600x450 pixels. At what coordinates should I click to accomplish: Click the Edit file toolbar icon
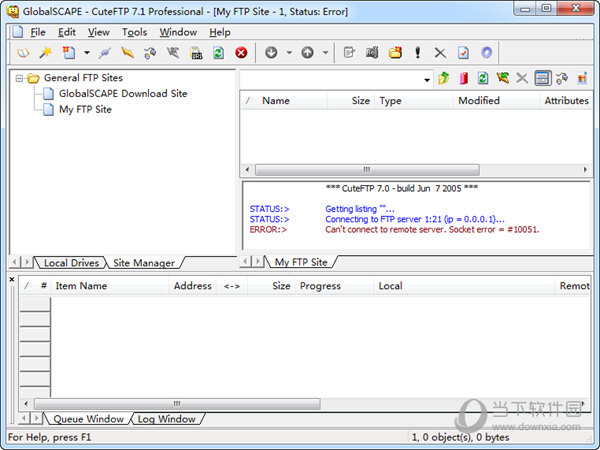[349, 52]
